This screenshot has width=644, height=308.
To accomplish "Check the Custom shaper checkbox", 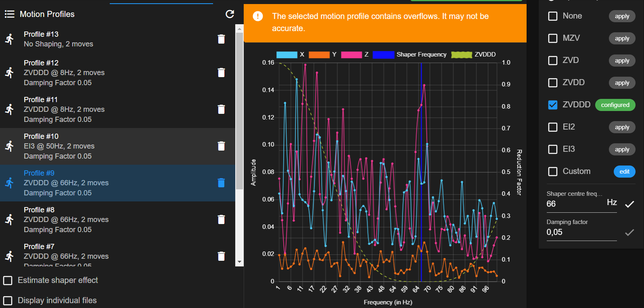I will click(x=553, y=172).
